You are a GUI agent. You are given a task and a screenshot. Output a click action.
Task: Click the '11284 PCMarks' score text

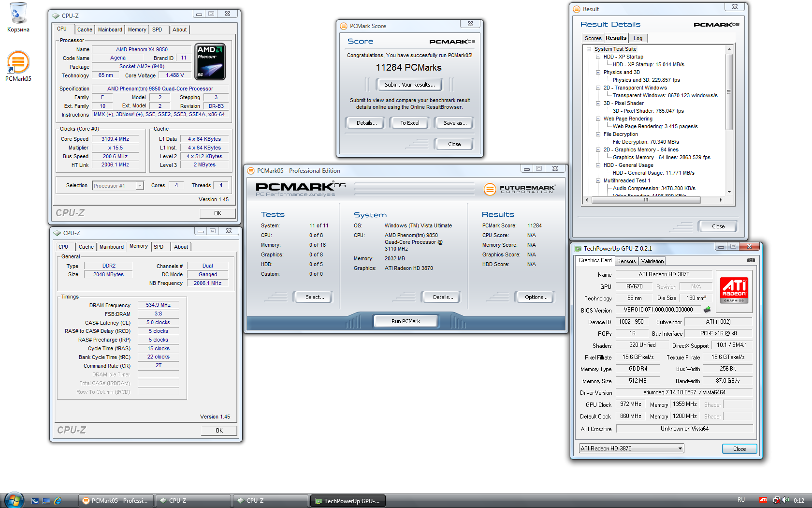pos(409,68)
